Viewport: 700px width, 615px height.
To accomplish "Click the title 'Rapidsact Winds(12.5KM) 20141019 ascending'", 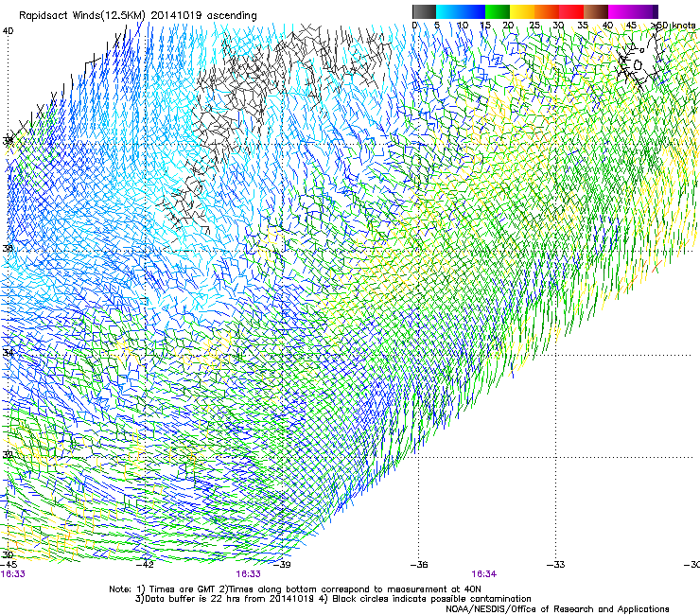I will coord(137,16).
